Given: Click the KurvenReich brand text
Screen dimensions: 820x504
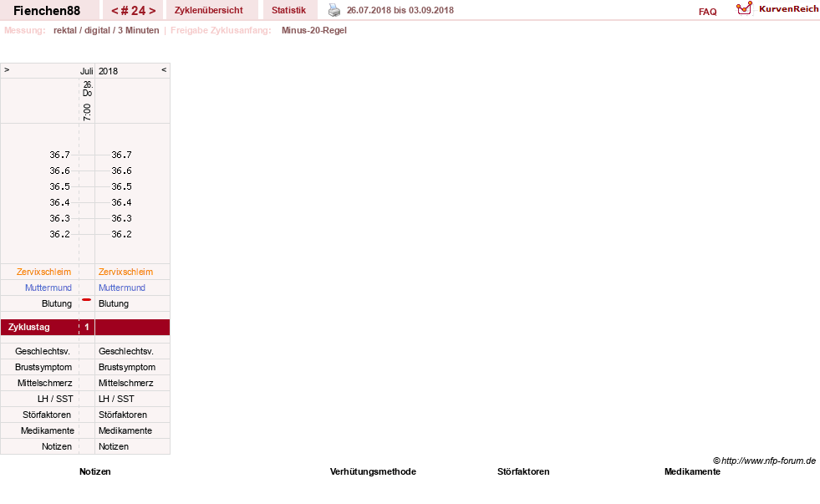Looking at the screenshot, I should pyautogui.click(x=788, y=9).
